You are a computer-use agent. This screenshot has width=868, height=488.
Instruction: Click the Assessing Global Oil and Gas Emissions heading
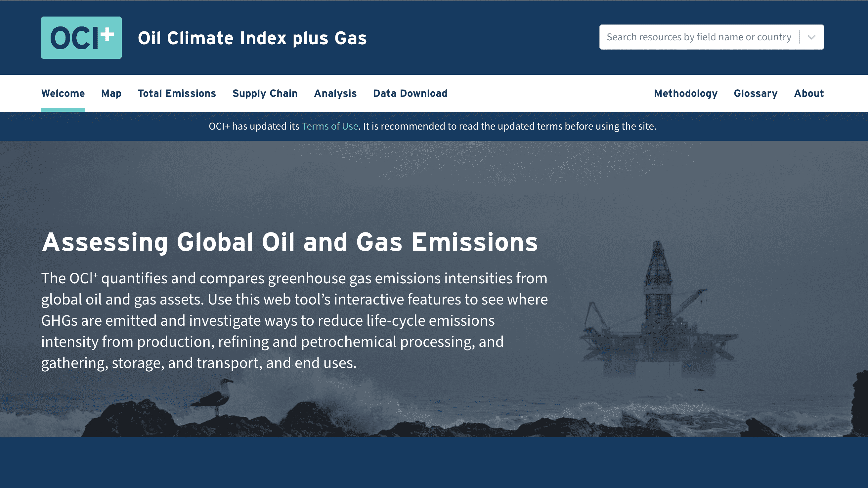pos(289,242)
